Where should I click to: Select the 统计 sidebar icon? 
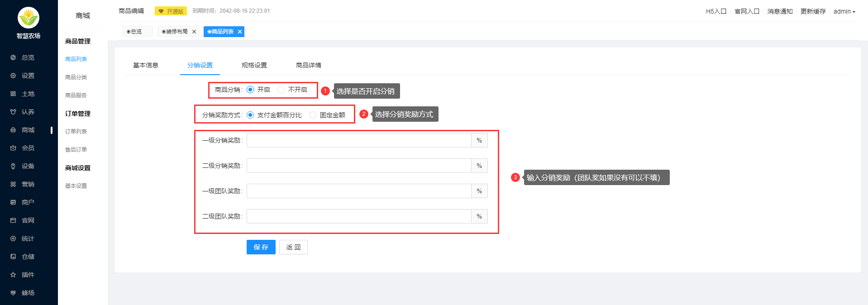coord(13,238)
